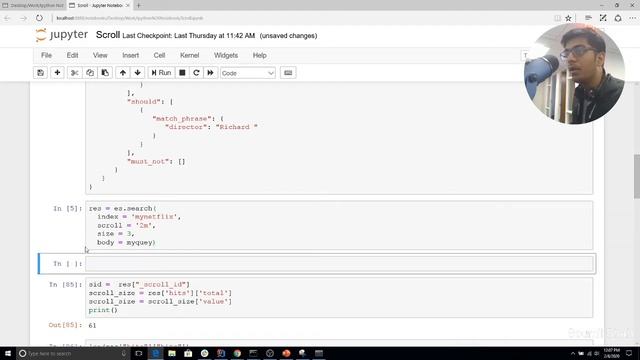Image resolution: width=640 pixels, height=360 pixels.
Task: Open Task View on the taskbar
Action: 139,353
